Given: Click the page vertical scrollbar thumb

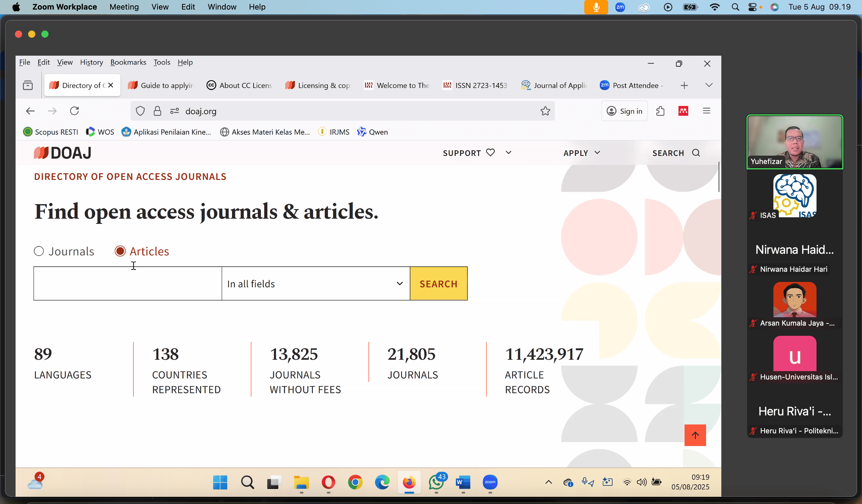Looking at the screenshot, I should tap(719, 177).
